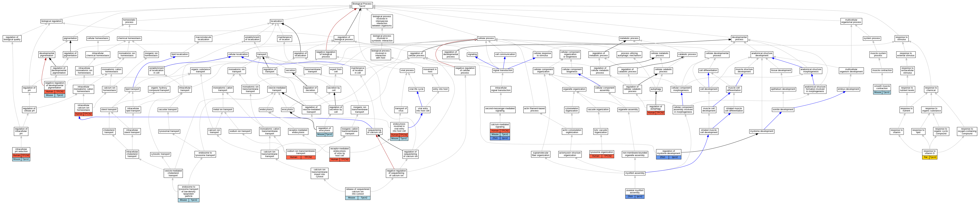The height and width of the screenshot is (204, 980).
Task: Select 'vesicle-mediated cholesterol transport' node
Action: [173, 173]
